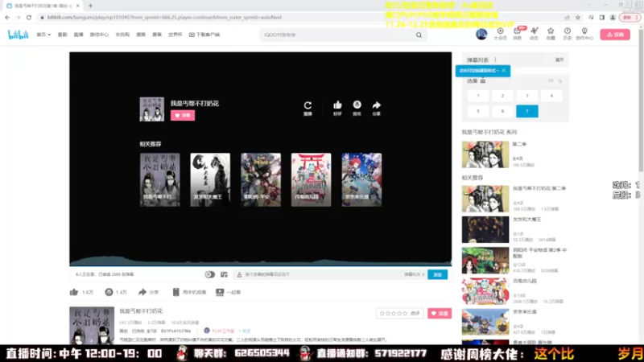
Task: Select episode 2
Action: 502,96
